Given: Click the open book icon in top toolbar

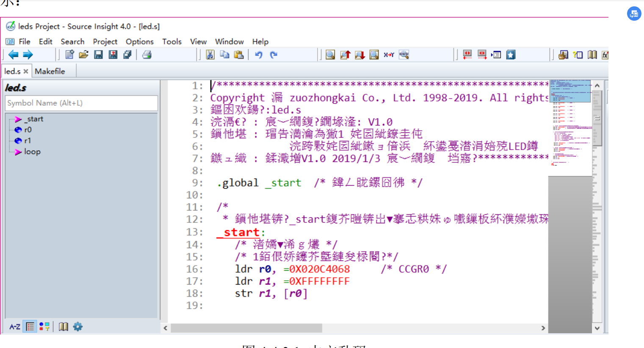Looking at the screenshot, I should coord(592,55).
